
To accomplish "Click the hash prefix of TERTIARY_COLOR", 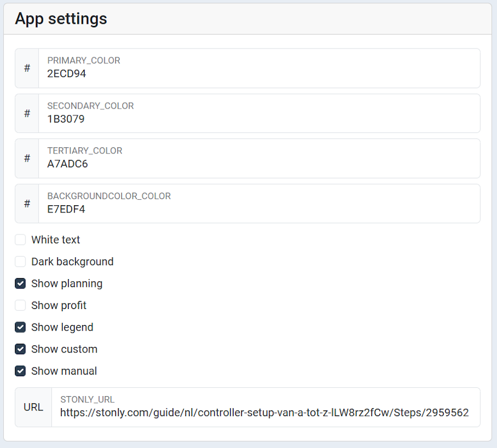I will [x=27, y=159].
